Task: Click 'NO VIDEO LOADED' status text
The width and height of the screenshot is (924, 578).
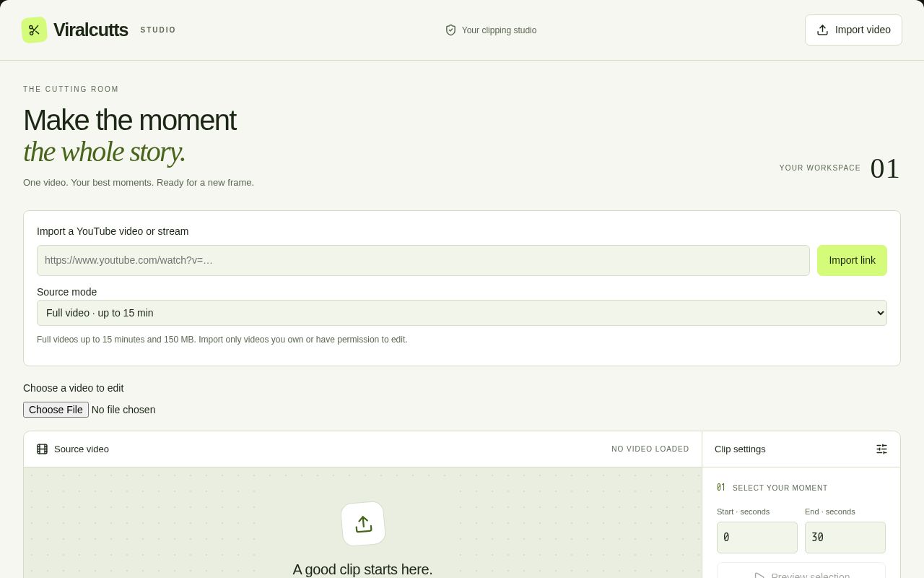Action: coord(650,449)
